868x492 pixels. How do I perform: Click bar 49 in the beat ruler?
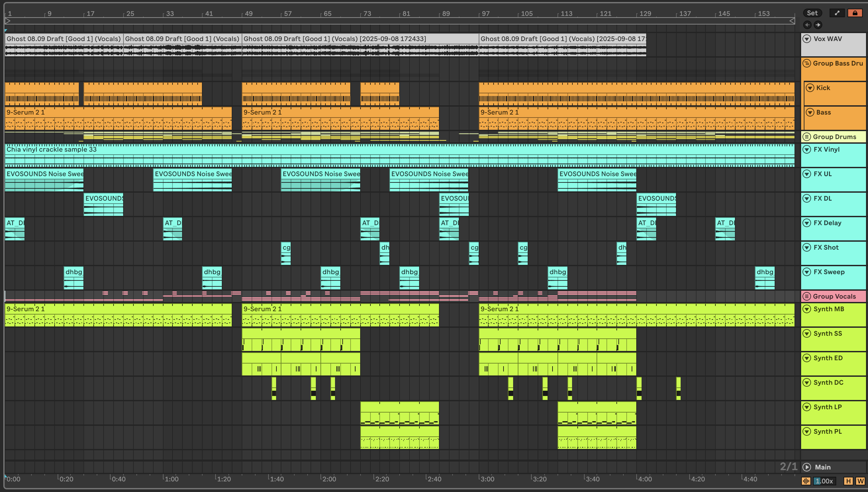click(248, 14)
